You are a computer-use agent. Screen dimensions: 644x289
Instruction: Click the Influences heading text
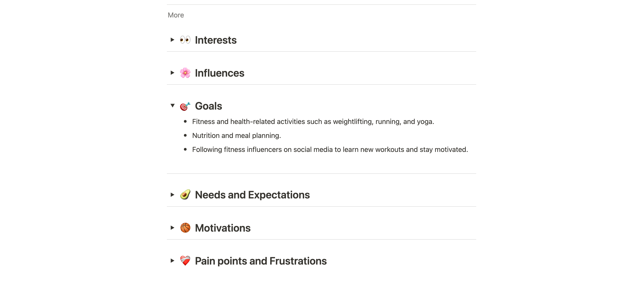220,73
